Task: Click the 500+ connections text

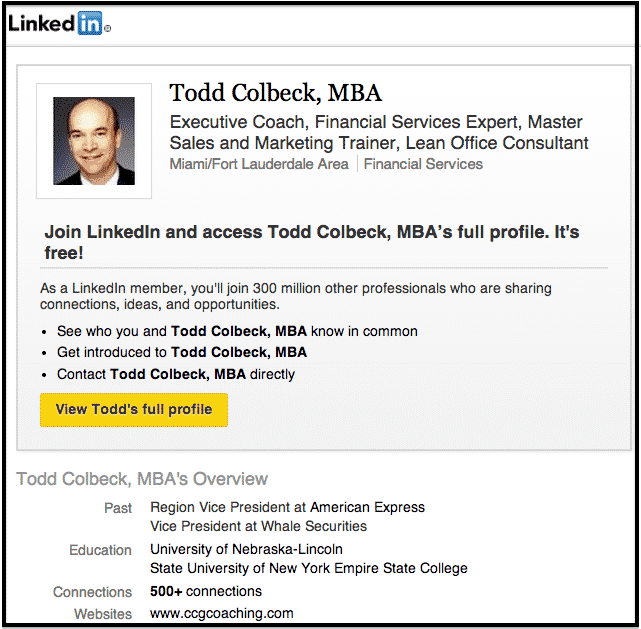Action: [x=206, y=591]
